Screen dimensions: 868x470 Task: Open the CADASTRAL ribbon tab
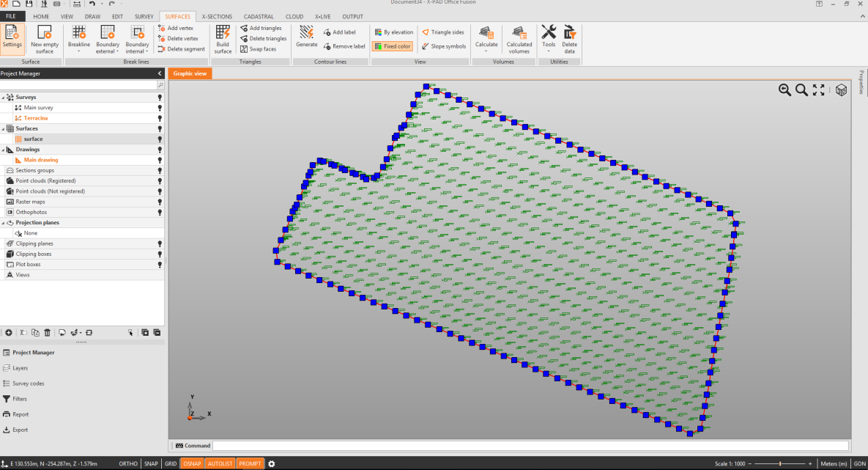(259, 16)
